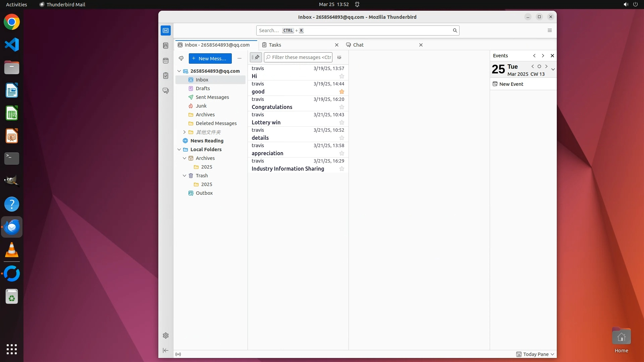Switch to the Chat tab
This screenshot has width=644, height=362.
coord(358,45)
